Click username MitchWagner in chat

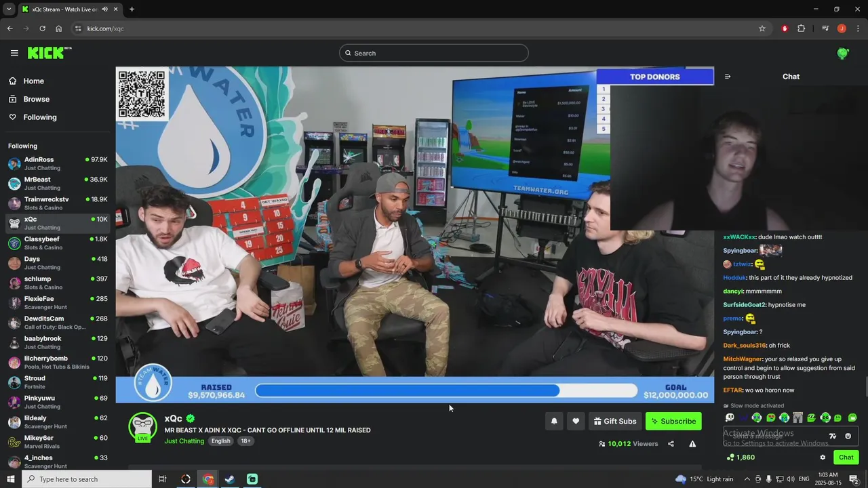click(x=743, y=359)
